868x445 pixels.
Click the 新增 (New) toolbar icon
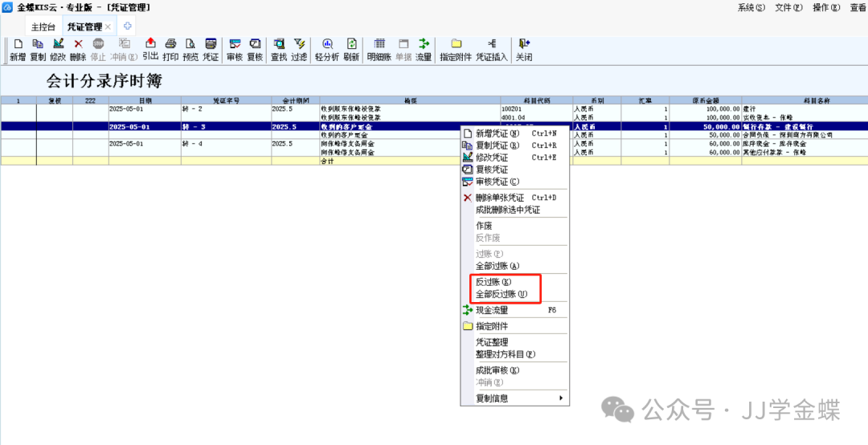[18, 49]
